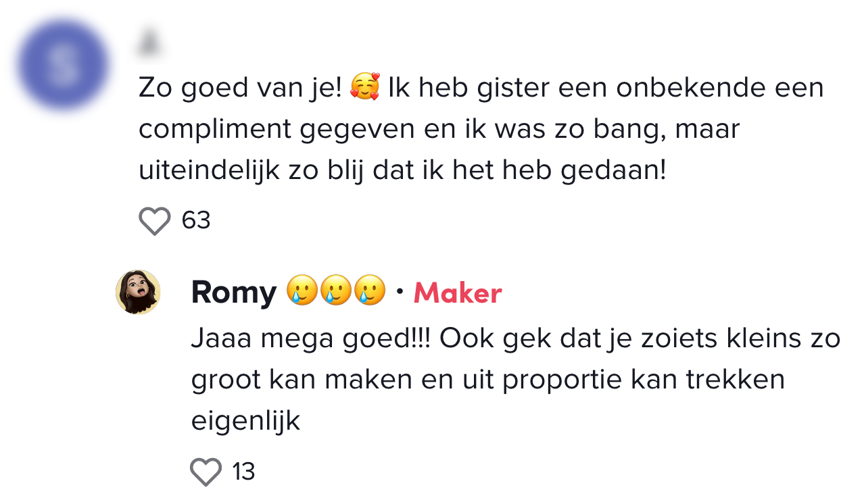Click the red Maker badge
864x504 pixels.
click(x=458, y=293)
